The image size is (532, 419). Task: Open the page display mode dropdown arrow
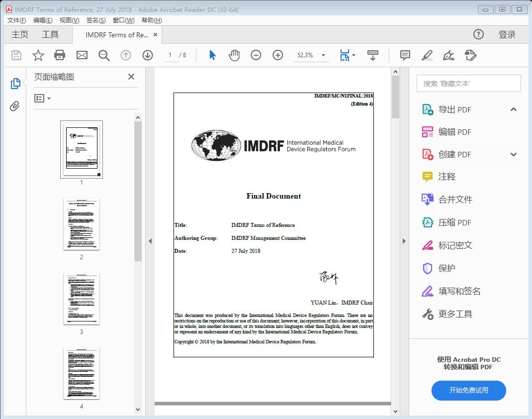pos(354,55)
